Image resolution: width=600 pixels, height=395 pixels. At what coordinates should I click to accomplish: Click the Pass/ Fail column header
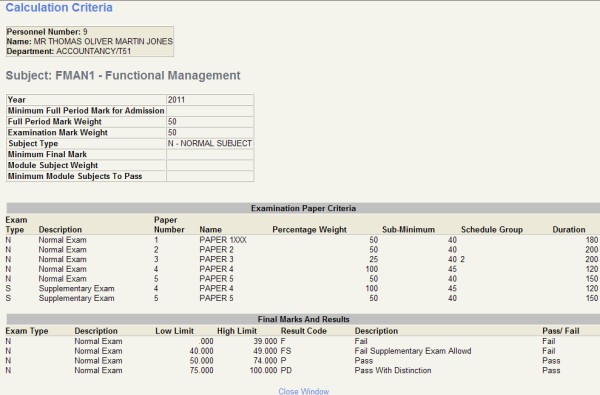tap(561, 331)
